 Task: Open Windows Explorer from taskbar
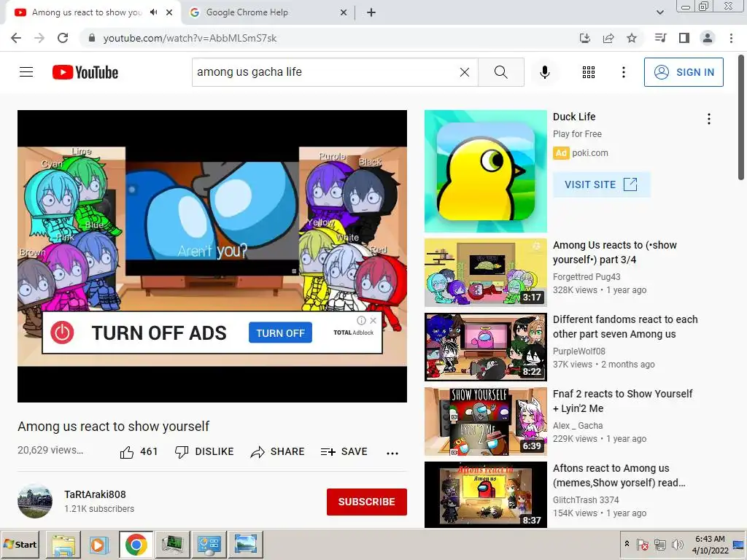click(63, 544)
